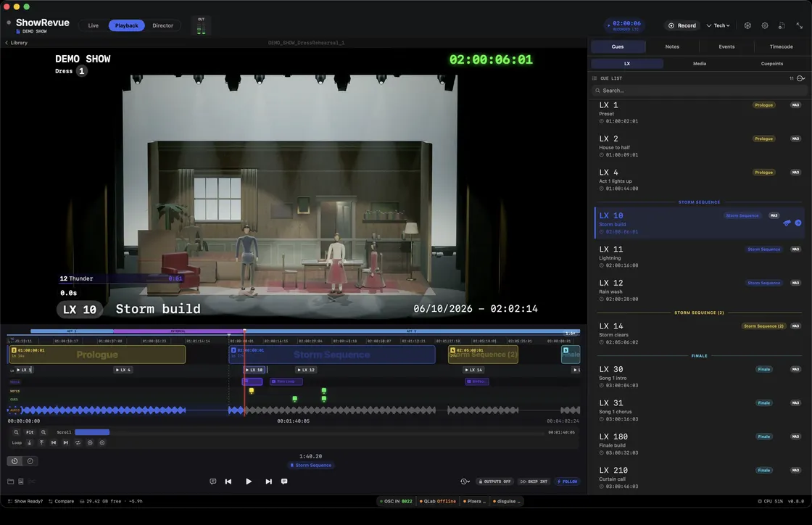Open the Notes tab

(672, 46)
